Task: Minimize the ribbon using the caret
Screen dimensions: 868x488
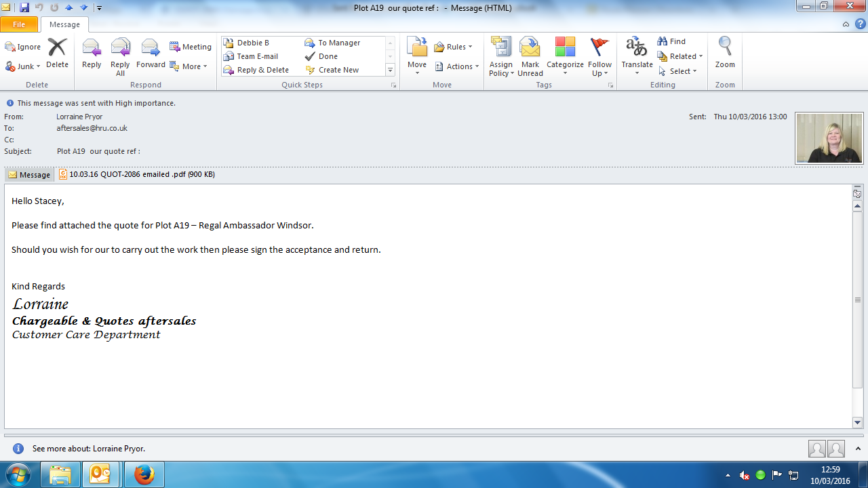Action: pyautogui.click(x=846, y=24)
